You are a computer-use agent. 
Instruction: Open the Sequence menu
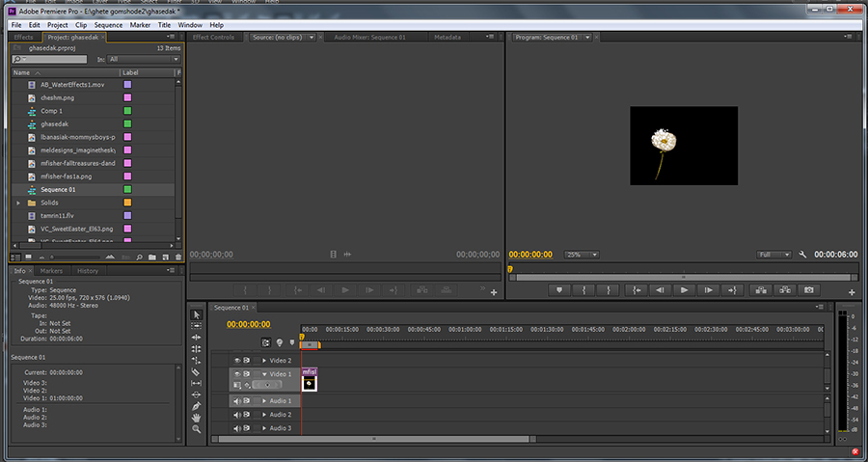click(108, 25)
